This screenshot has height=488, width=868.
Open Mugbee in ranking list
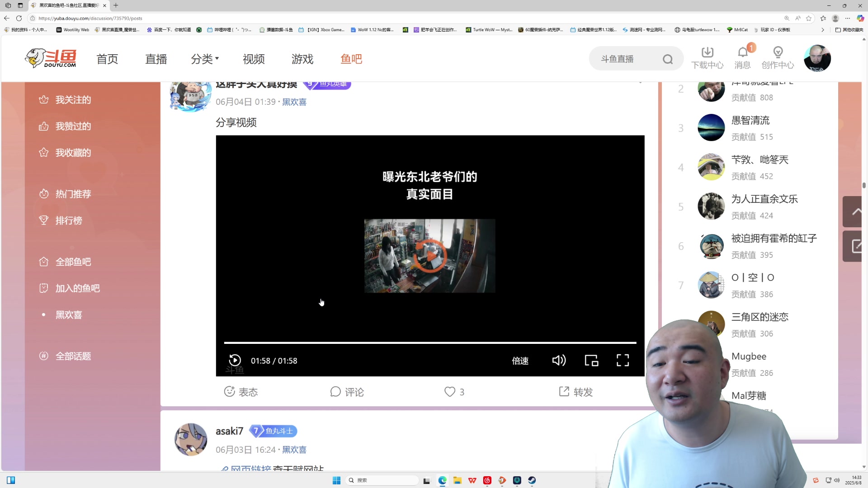749,356
